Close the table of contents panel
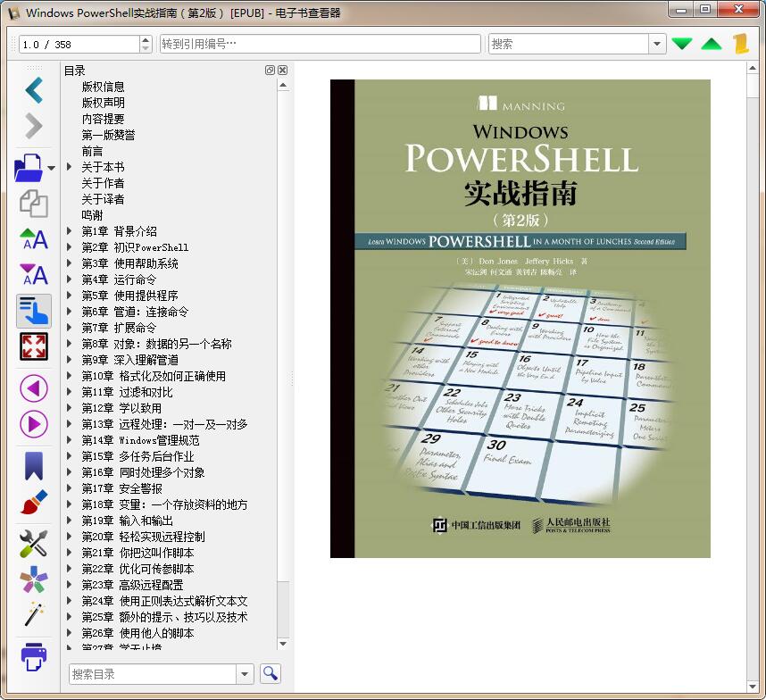Screen dimensions: 766x700 pyautogui.click(x=282, y=71)
